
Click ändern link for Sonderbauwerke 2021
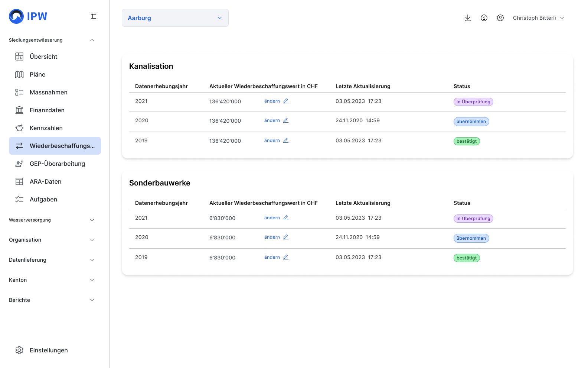tap(272, 218)
